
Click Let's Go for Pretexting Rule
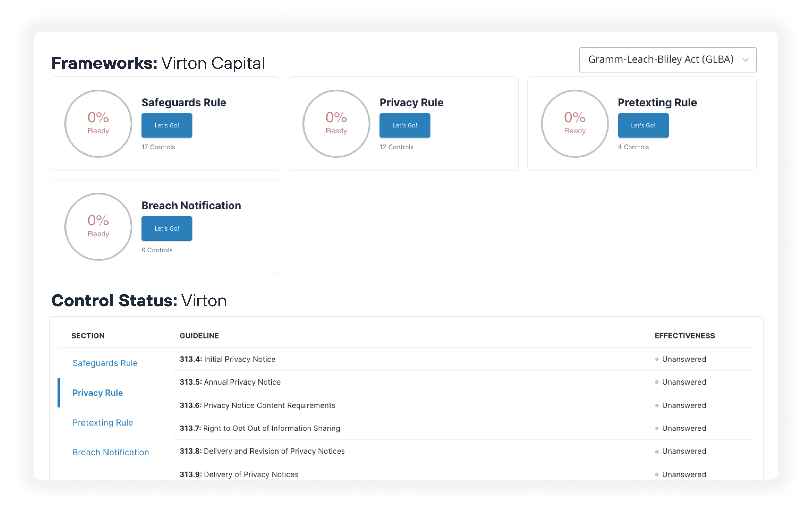tap(643, 125)
